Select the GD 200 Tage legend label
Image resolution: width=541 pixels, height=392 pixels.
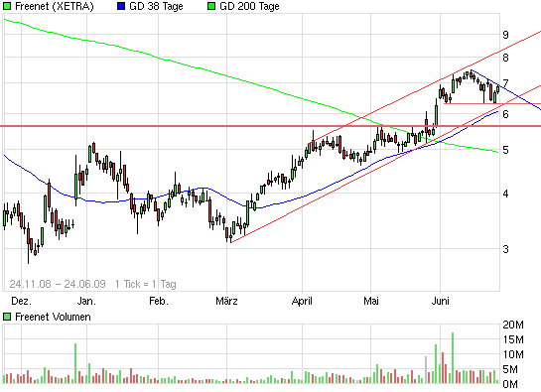(249, 6)
